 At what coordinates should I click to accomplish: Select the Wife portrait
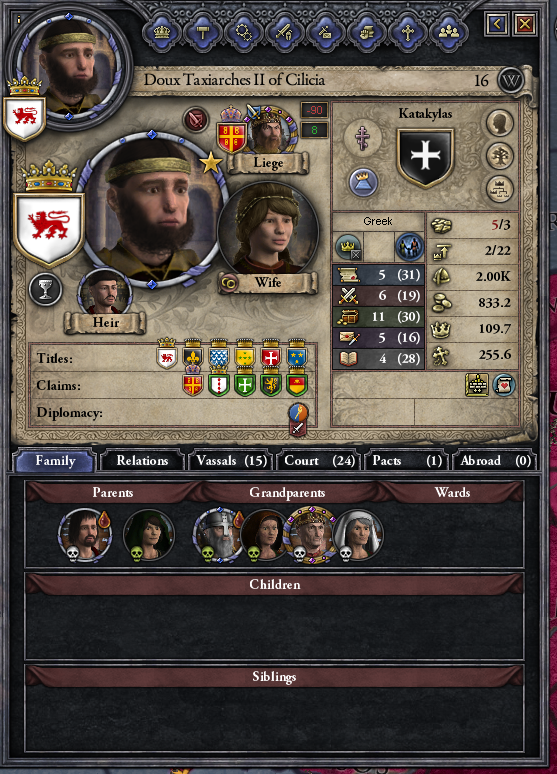pyautogui.click(x=268, y=230)
